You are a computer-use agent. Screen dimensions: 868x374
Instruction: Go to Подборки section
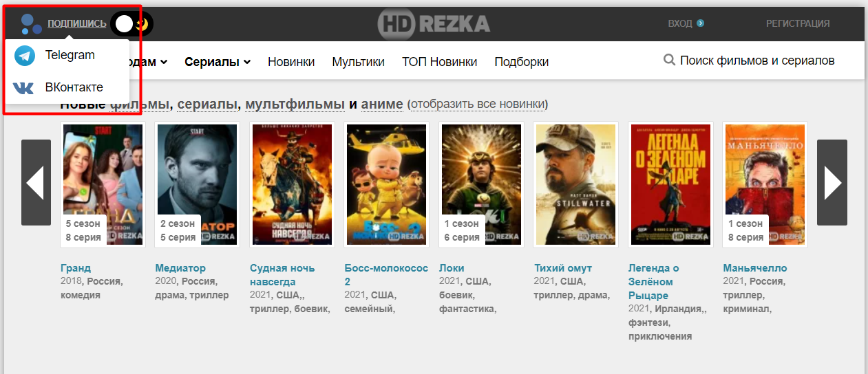point(522,62)
